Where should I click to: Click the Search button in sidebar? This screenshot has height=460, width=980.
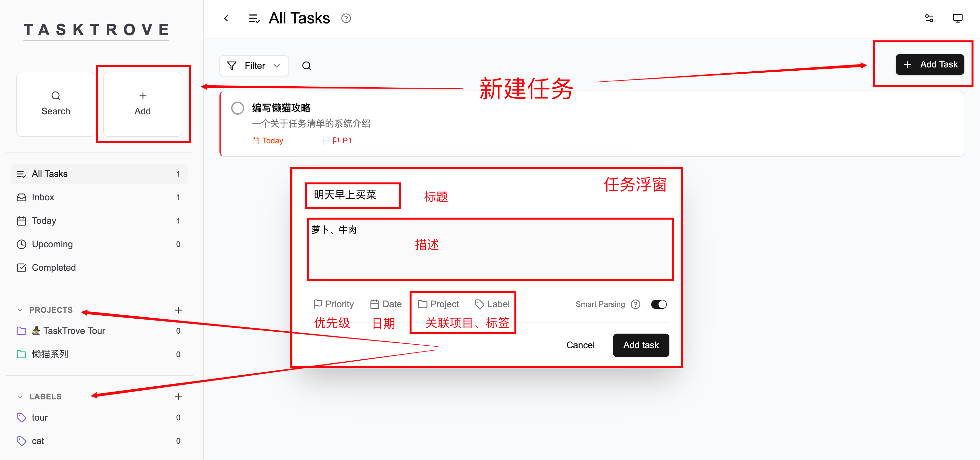56,104
